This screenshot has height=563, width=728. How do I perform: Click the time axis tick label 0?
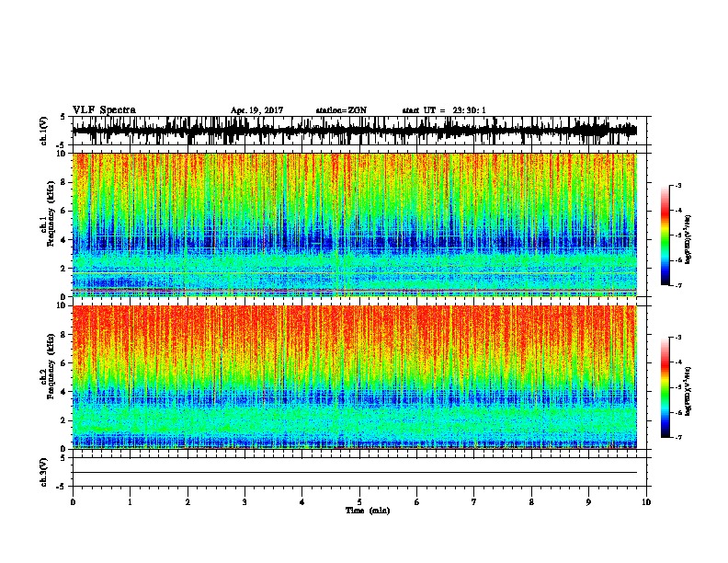73,502
